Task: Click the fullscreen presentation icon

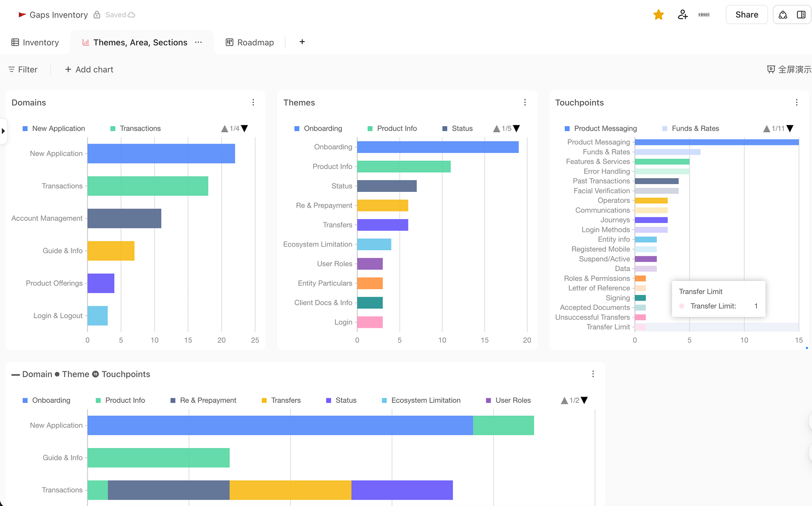Action: coord(771,69)
